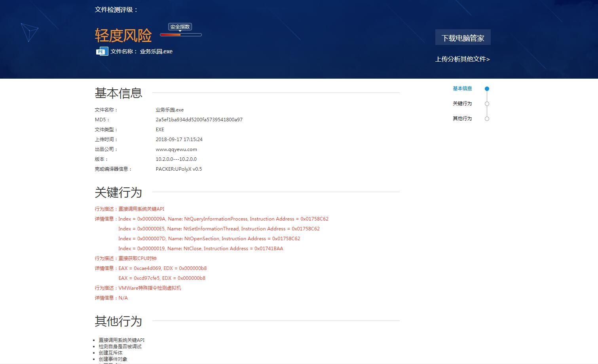Go to 关键行为 in the side navigation
The width and height of the screenshot is (598, 364).
click(x=462, y=104)
